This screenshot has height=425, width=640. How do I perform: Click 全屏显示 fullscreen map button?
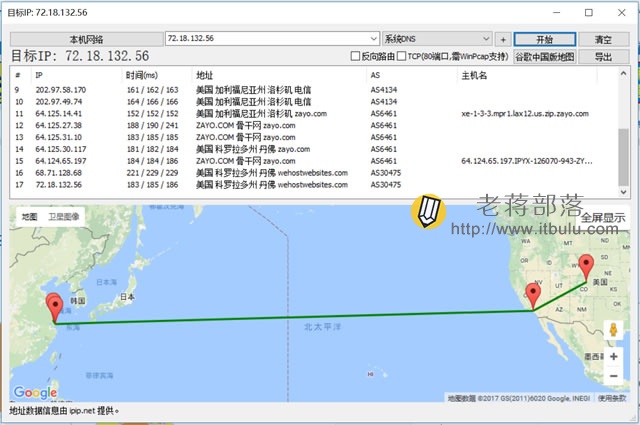click(602, 218)
